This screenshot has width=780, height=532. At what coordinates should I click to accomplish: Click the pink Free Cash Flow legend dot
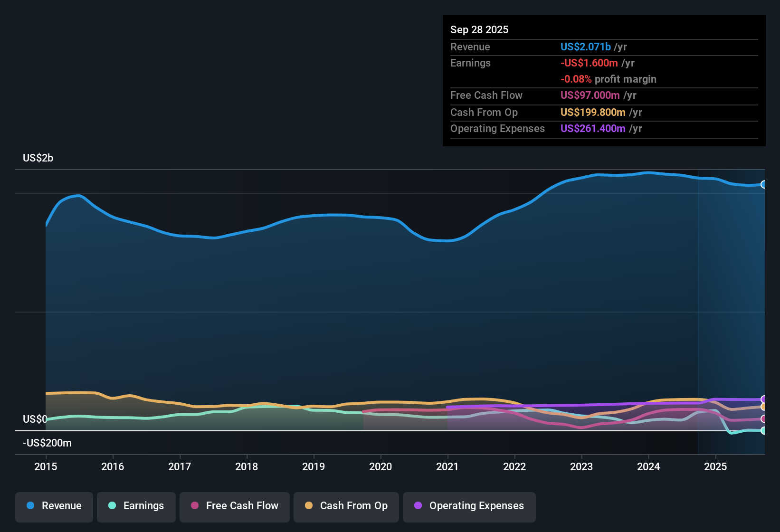(195, 506)
